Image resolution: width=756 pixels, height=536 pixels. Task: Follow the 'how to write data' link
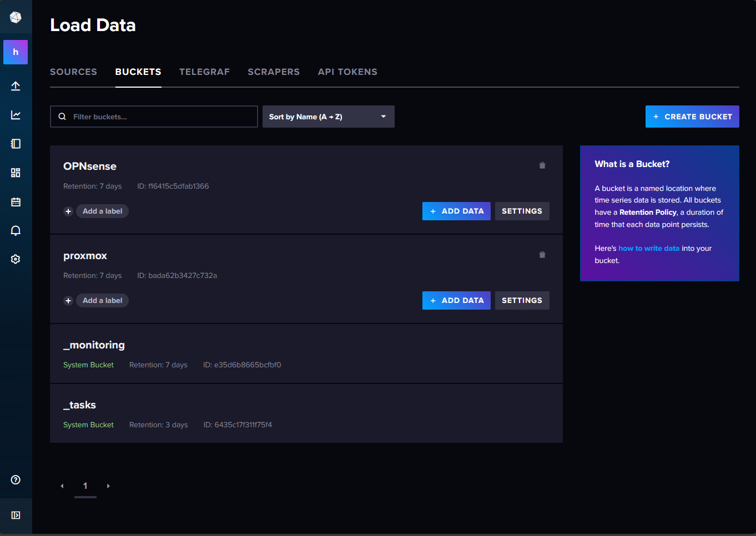click(x=649, y=248)
